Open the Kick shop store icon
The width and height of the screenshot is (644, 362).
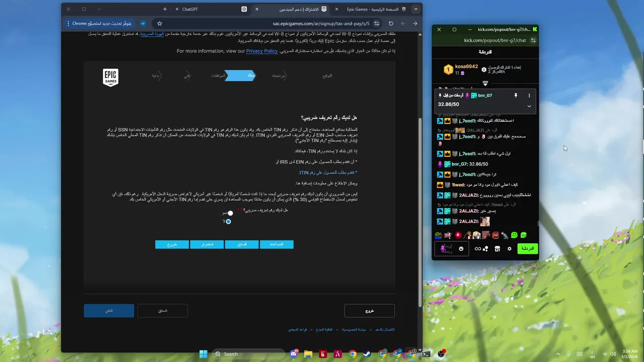[x=497, y=248]
